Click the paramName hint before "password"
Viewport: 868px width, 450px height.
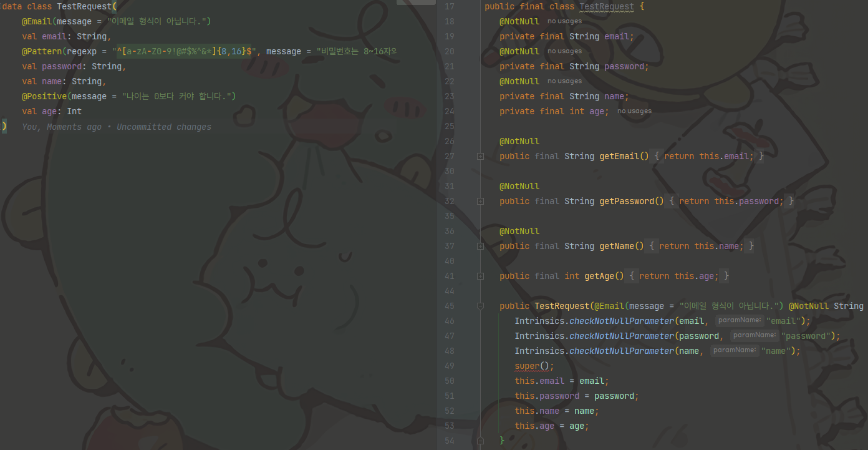[755, 336]
